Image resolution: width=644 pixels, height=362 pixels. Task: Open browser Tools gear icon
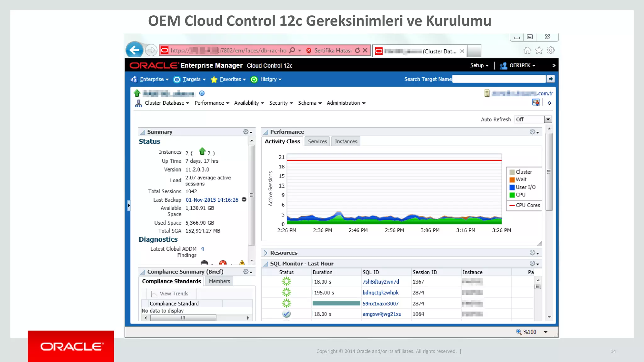[x=551, y=50]
